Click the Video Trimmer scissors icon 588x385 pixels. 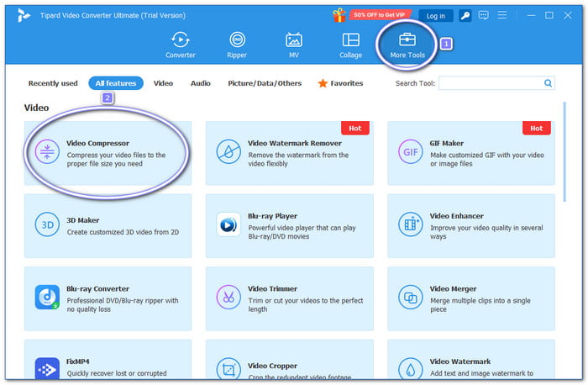tap(228, 298)
